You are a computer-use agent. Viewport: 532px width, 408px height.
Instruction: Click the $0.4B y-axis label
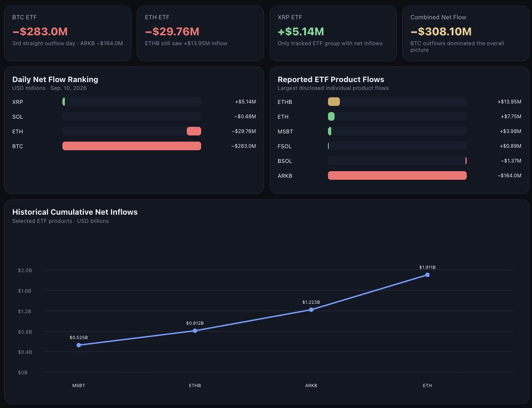(x=25, y=352)
